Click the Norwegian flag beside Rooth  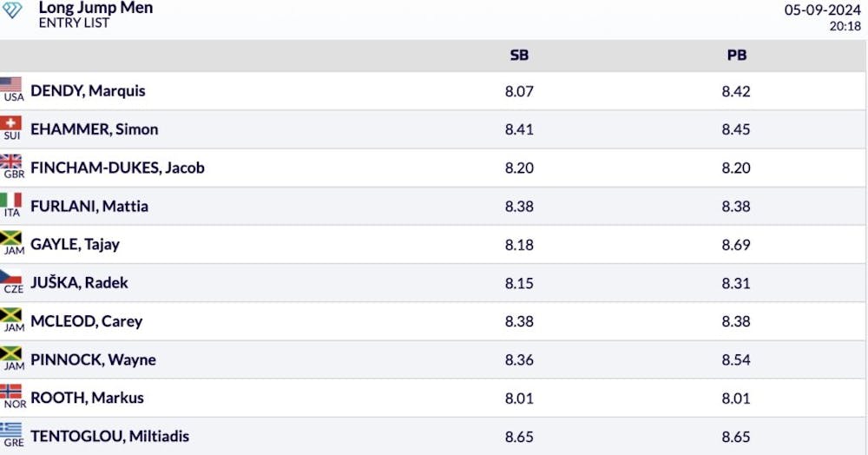pos(11,392)
